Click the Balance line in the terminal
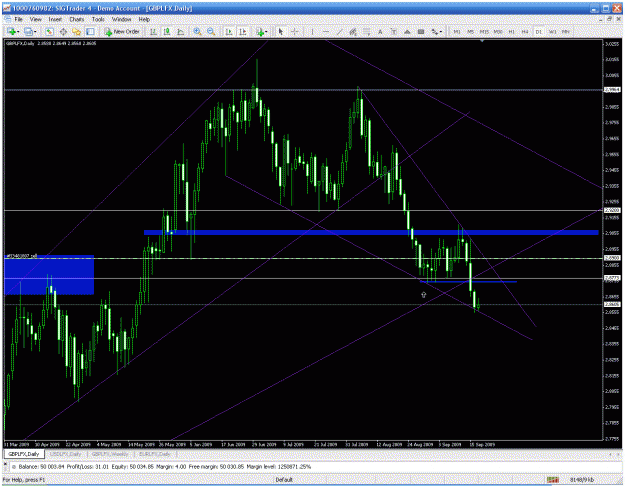Screen dimensions: 625x486 point(161,466)
